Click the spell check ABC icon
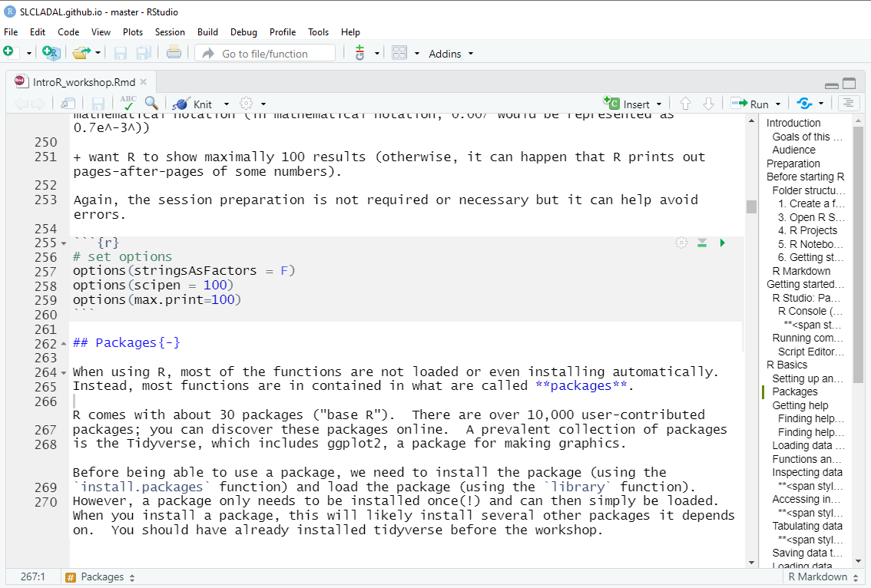 coord(128,104)
